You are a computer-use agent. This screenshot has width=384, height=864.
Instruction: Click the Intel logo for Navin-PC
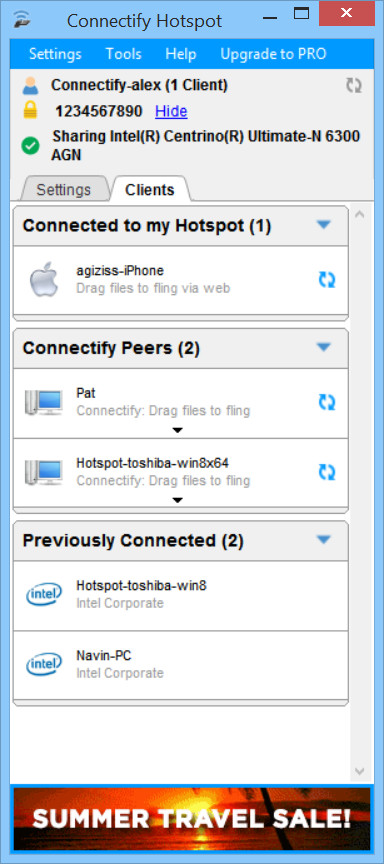click(x=44, y=665)
